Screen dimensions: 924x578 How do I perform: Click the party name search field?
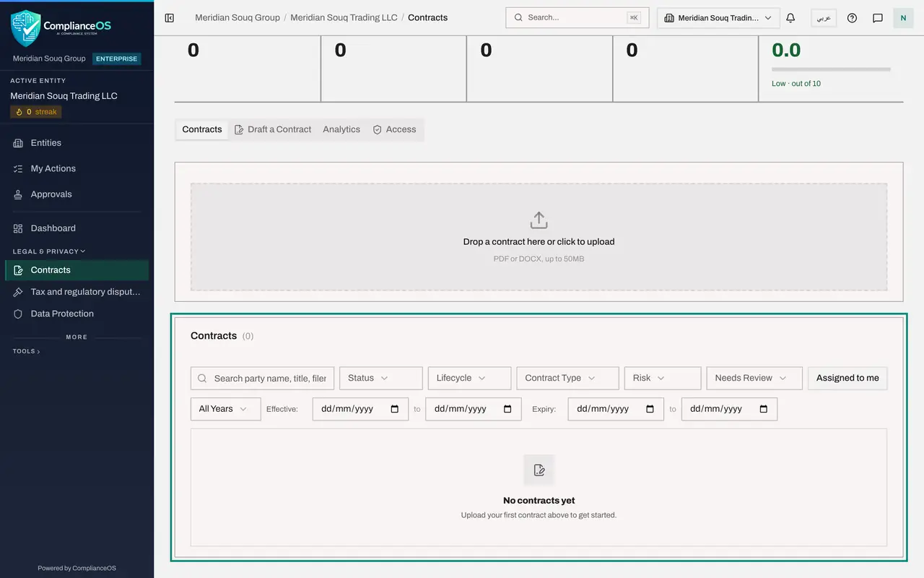pos(263,378)
